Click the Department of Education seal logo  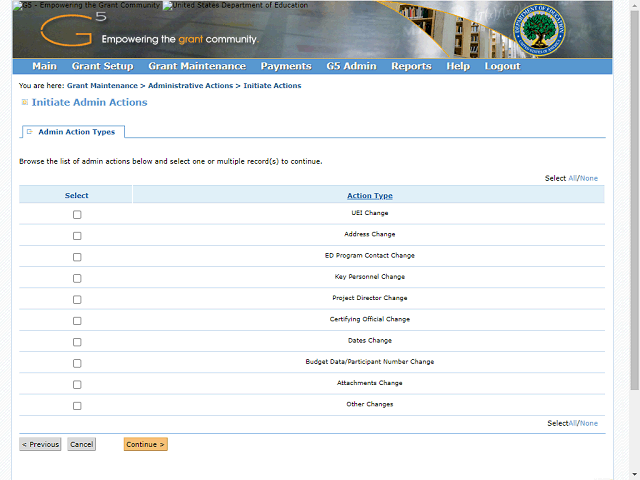click(x=539, y=30)
